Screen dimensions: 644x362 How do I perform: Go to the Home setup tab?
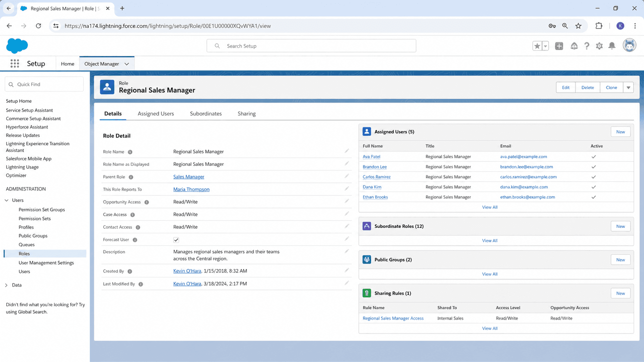pos(67,64)
